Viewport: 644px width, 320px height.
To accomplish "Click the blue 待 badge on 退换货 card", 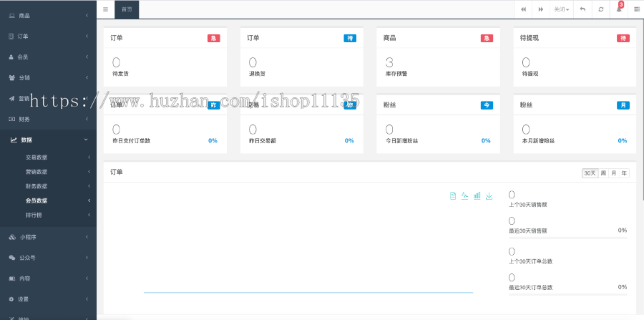I will [x=350, y=38].
